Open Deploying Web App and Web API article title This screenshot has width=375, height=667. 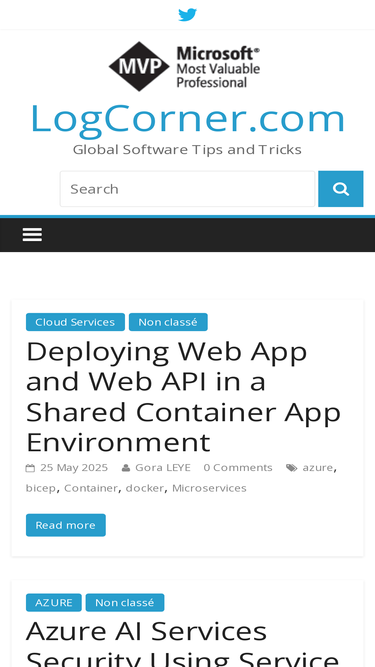click(183, 397)
